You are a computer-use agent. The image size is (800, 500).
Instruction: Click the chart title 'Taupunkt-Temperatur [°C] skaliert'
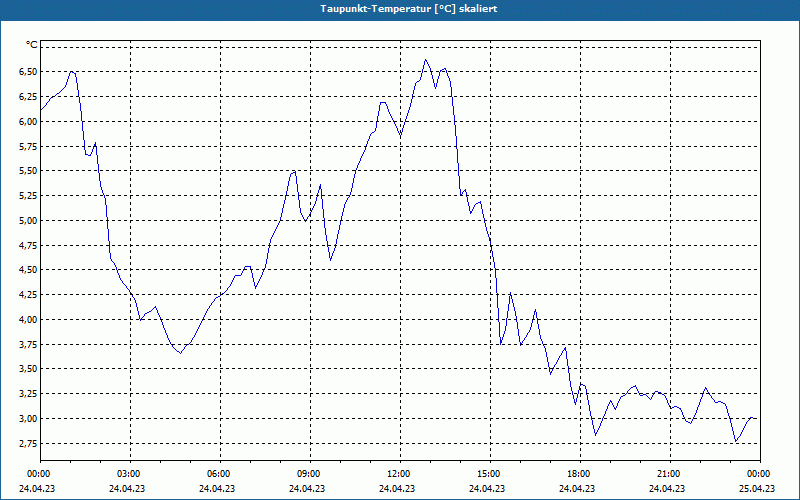[409, 9]
